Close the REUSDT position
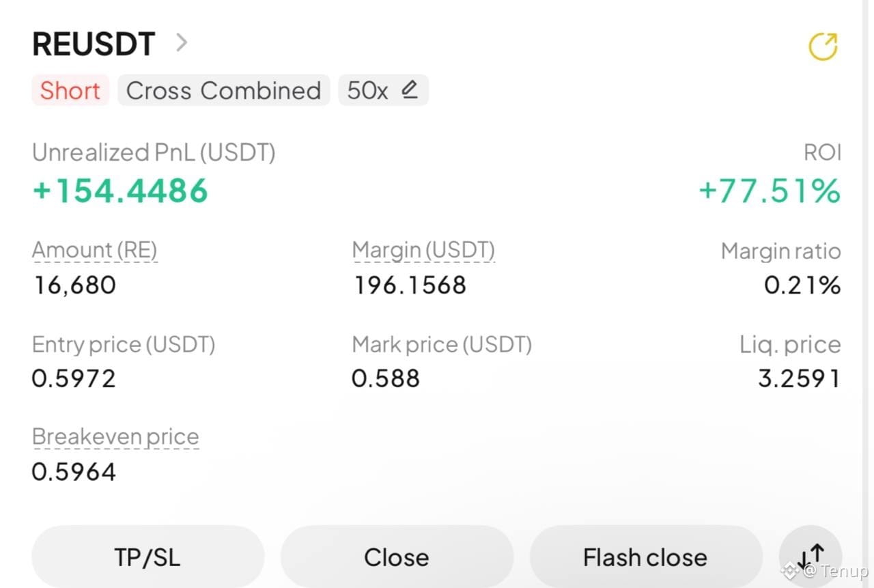 click(397, 557)
